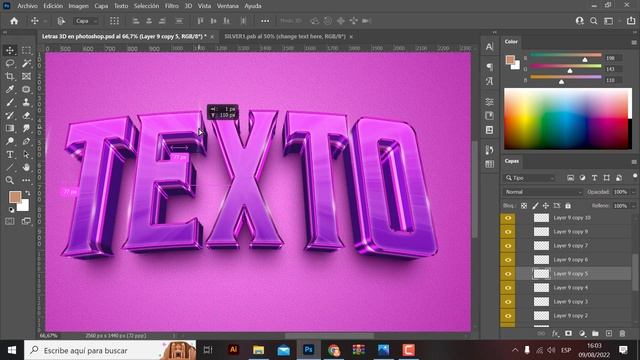This screenshot has width=640, height=360.
Task: Hide Layer 9 copy 9
Action: (508, 232)
